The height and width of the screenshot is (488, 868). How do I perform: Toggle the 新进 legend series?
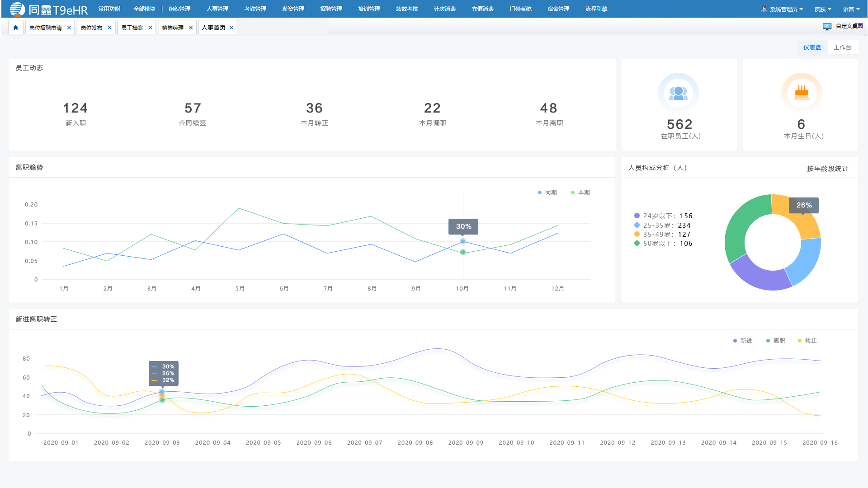[x=742, y=341]
